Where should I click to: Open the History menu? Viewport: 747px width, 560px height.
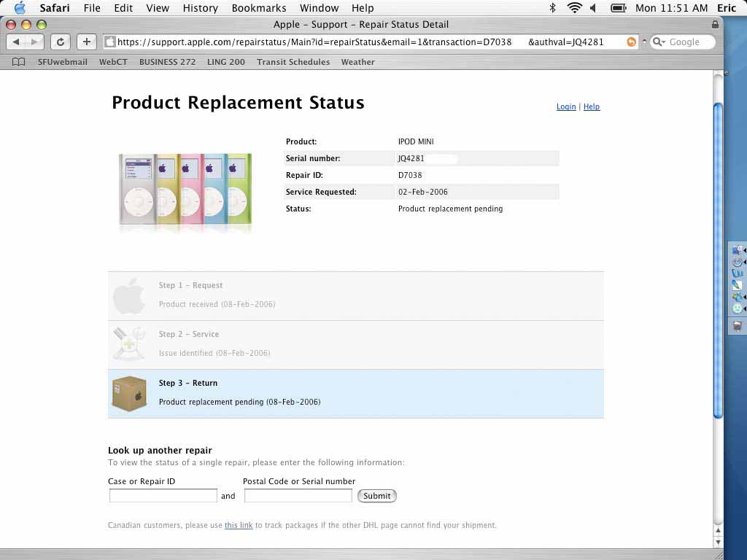point(200,8)
